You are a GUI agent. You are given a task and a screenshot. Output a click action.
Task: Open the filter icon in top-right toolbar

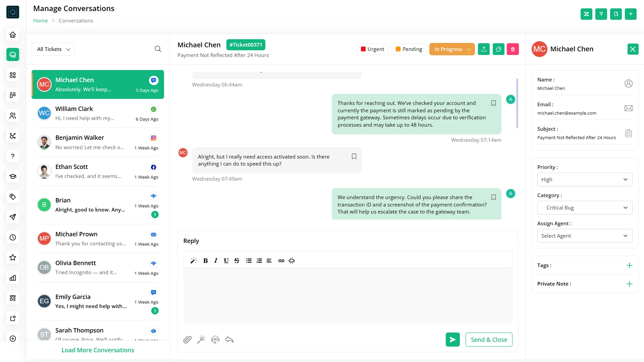point(601,14)
